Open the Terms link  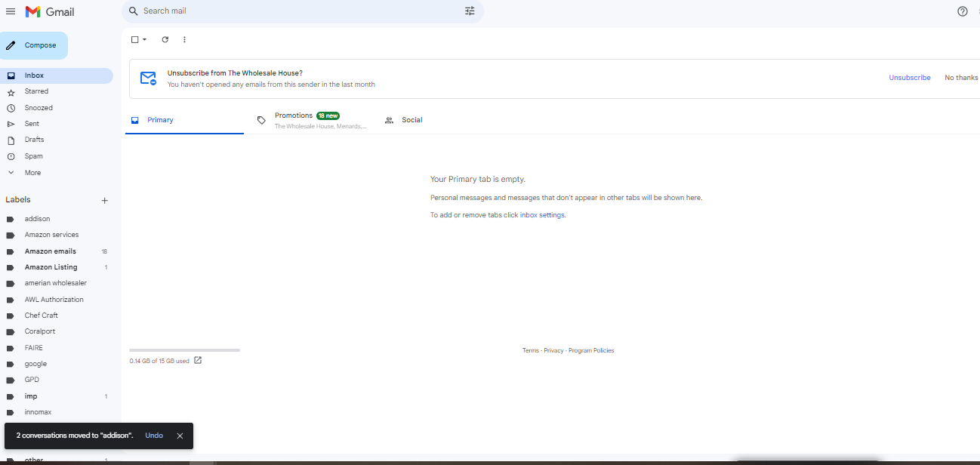[x=531, y=350]
